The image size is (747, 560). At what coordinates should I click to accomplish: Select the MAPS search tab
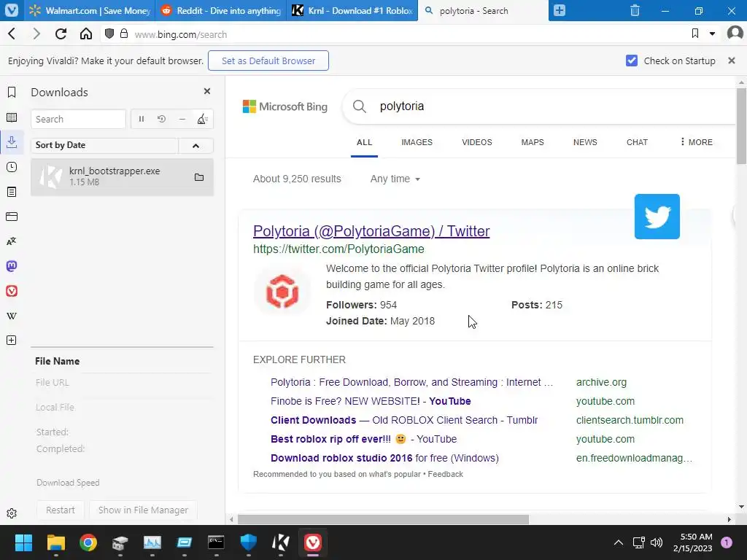[533, 142]
